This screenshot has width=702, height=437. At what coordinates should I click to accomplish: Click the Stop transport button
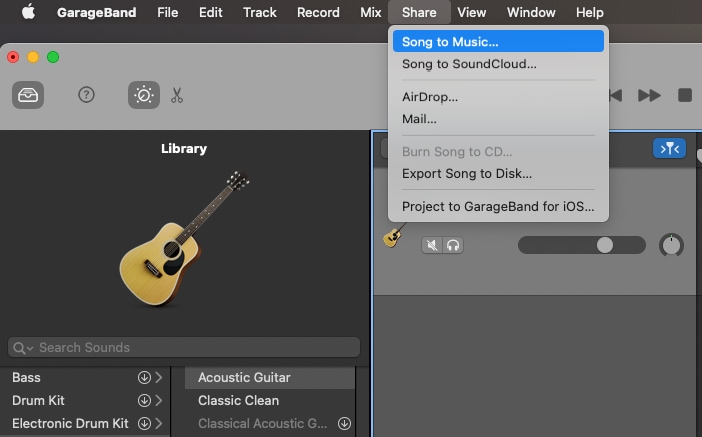[685, 95]
